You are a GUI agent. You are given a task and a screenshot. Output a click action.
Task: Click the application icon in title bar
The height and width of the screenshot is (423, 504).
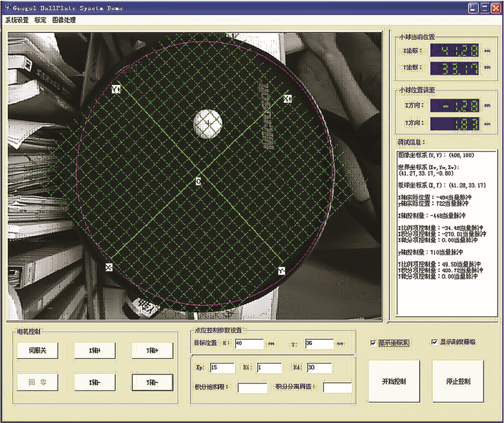(x=6, y=8)
